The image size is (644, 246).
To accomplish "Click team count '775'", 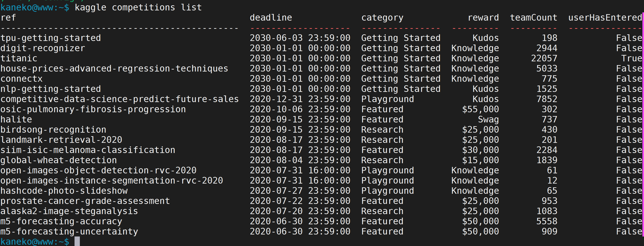I will tap(550, 79).
